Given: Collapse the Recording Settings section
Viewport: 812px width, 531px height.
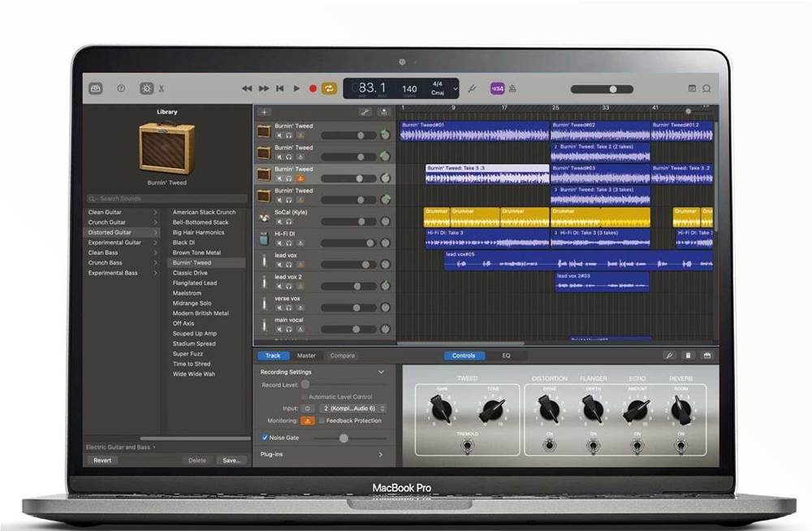Looking at the screenshot, I should coord(381,372).
